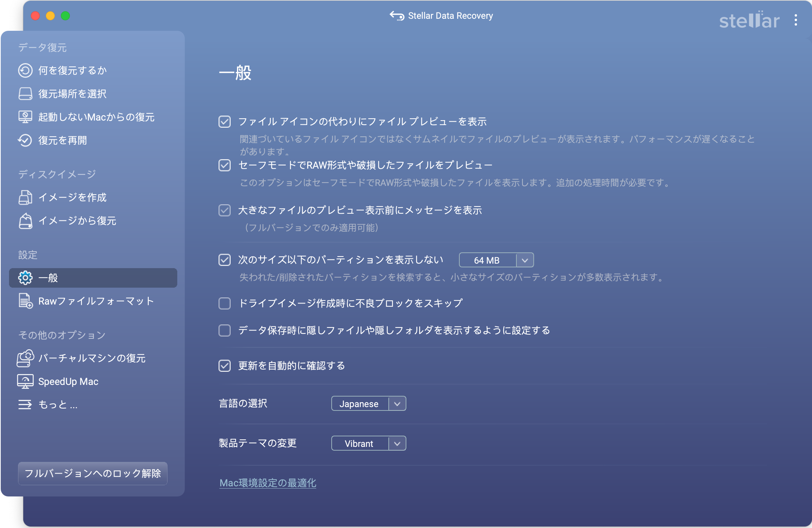Click the create-image icon beside イメージを作成
This screenshot has height=528, width=812.
(x=25, y=198)
